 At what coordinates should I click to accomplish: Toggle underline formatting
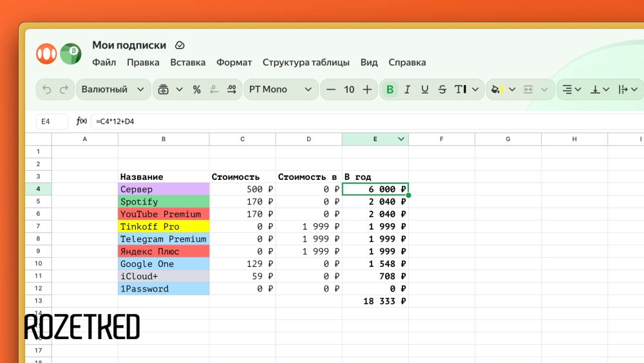424,90
